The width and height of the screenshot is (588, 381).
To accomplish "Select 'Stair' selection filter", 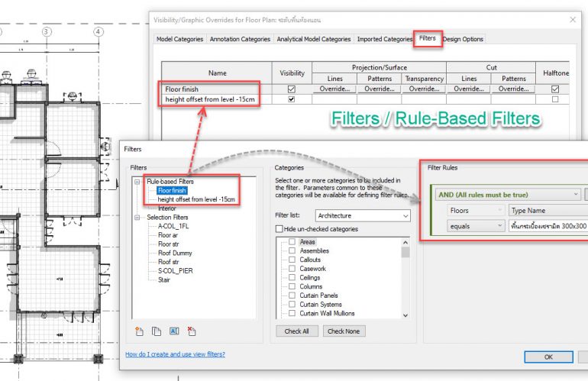I will 164,279.
